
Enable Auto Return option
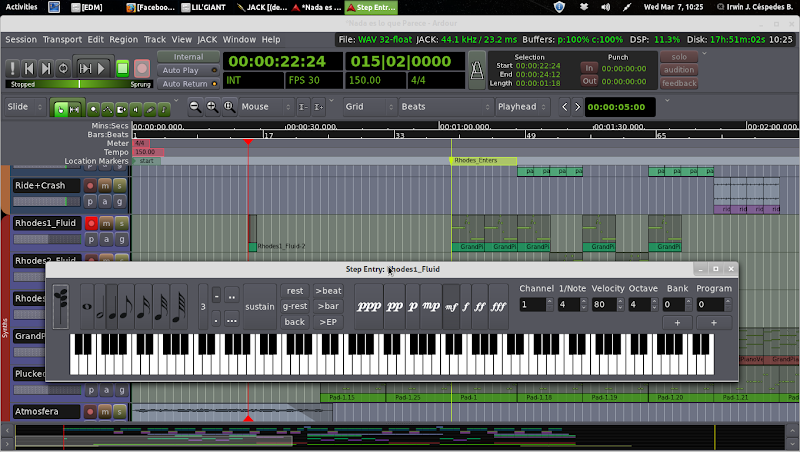point(188,84)
